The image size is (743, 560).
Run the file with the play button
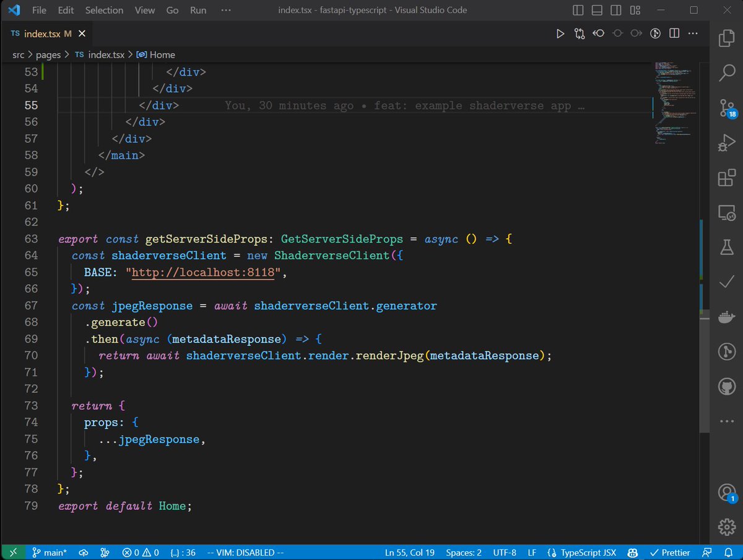(560, 33)
